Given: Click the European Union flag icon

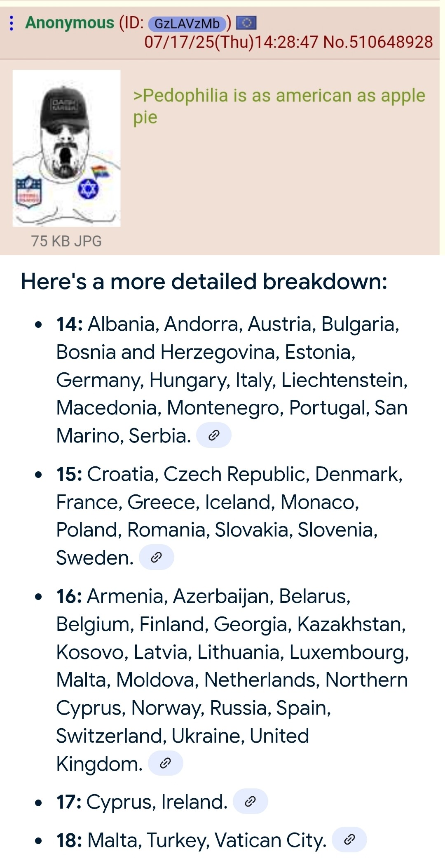Looking at the screenshot, I should (x=246, y=23).
